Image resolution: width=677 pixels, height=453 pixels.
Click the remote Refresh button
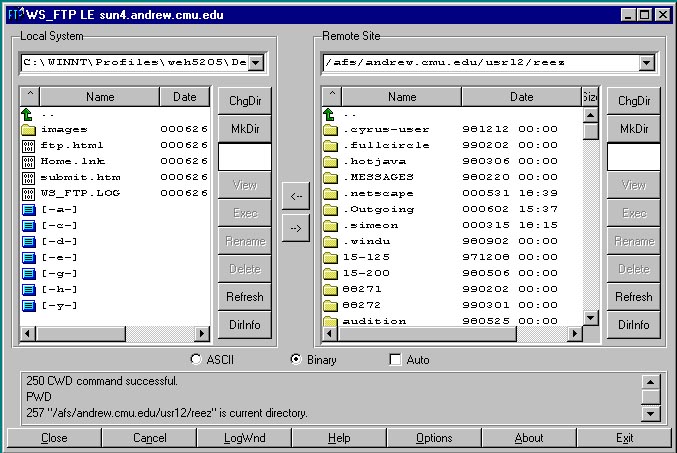pyautogui.click(x=634, y=297)
